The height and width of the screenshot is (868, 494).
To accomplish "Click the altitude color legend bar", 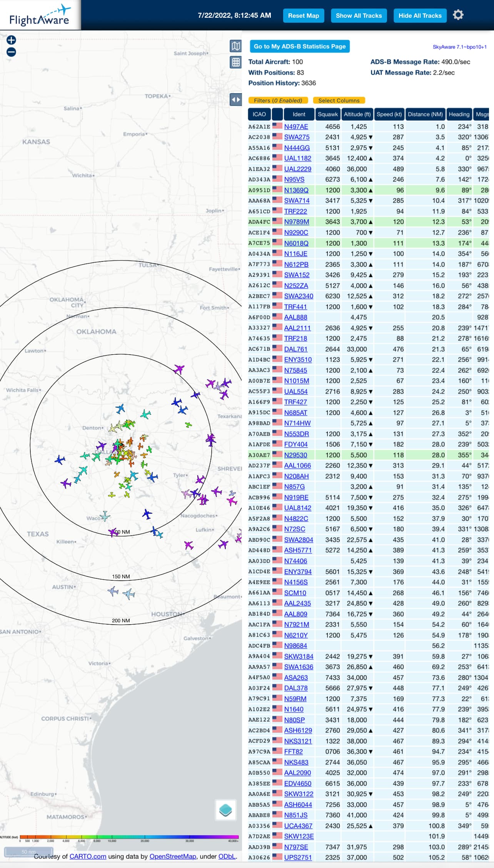I will click(129, 837).
